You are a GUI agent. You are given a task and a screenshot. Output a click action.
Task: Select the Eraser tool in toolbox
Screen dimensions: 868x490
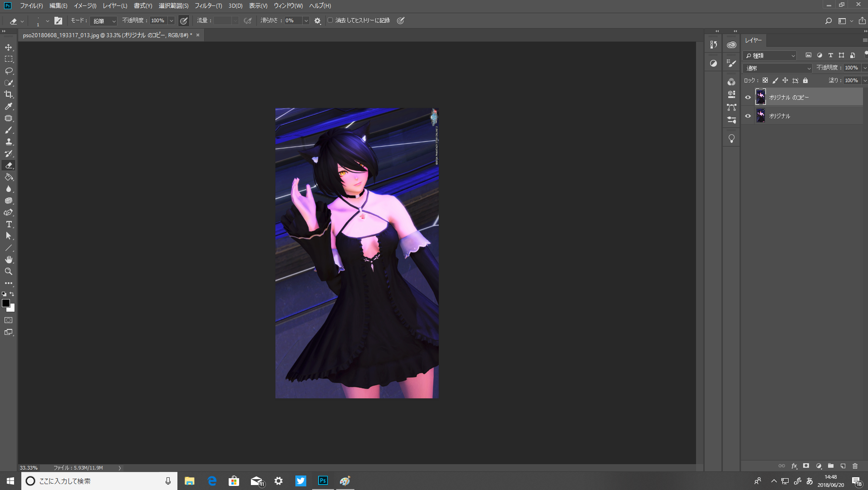(9, 165)
